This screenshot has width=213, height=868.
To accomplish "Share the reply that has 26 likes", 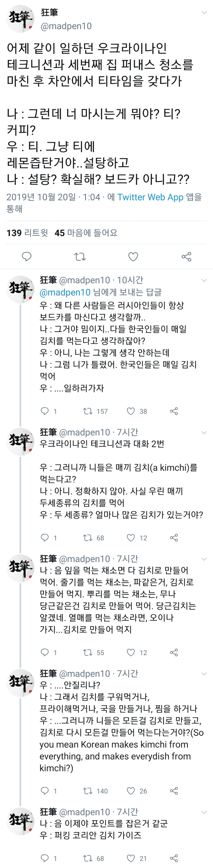I will pos(174,791).
